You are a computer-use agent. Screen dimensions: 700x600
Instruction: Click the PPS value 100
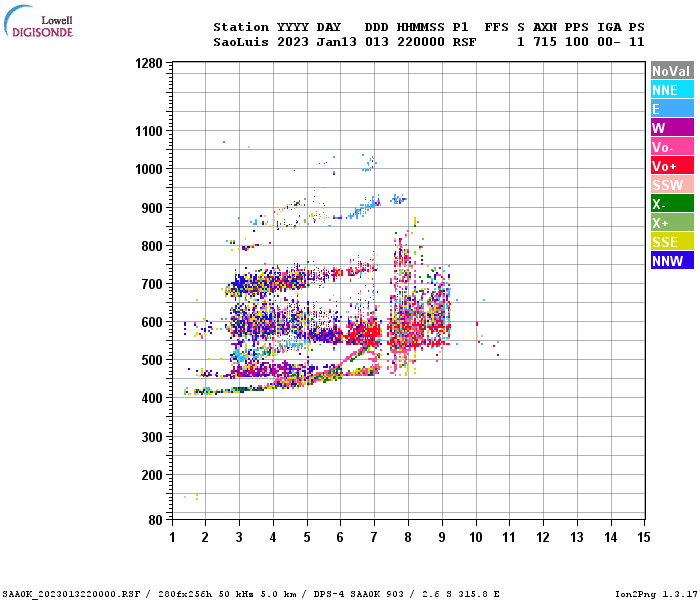tap(577, 42)
